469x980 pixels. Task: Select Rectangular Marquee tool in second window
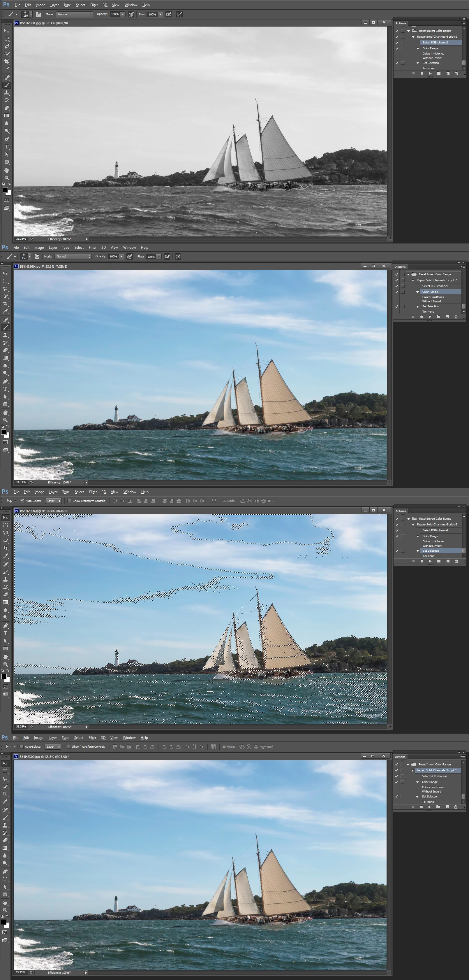click(x=6, y=281)
